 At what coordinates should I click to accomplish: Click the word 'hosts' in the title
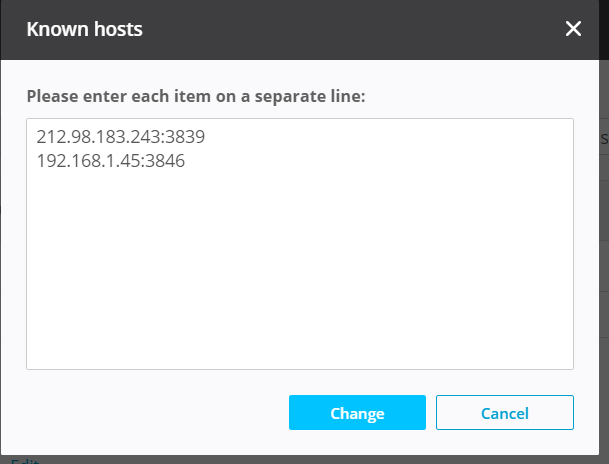115,29
